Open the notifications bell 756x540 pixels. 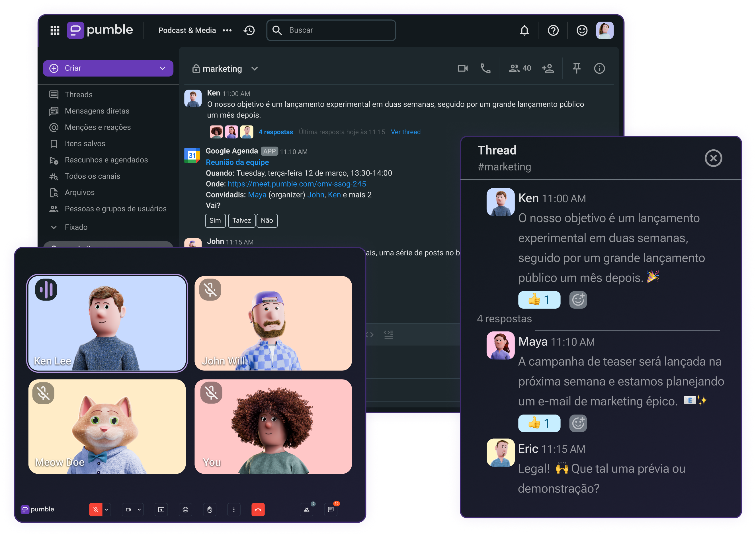(x=524, y=30)
